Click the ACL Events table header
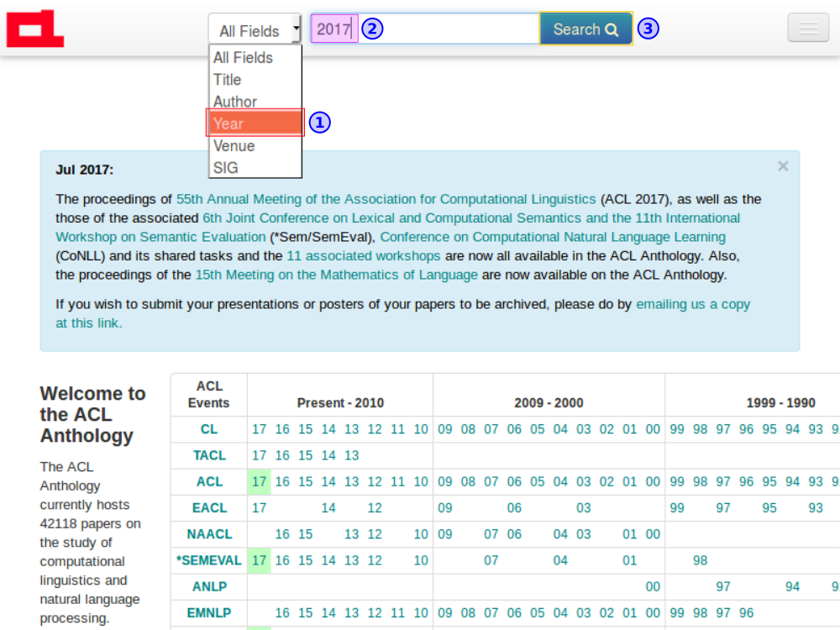The height and width of the screenshot is (630, 840). coord(209,394)
